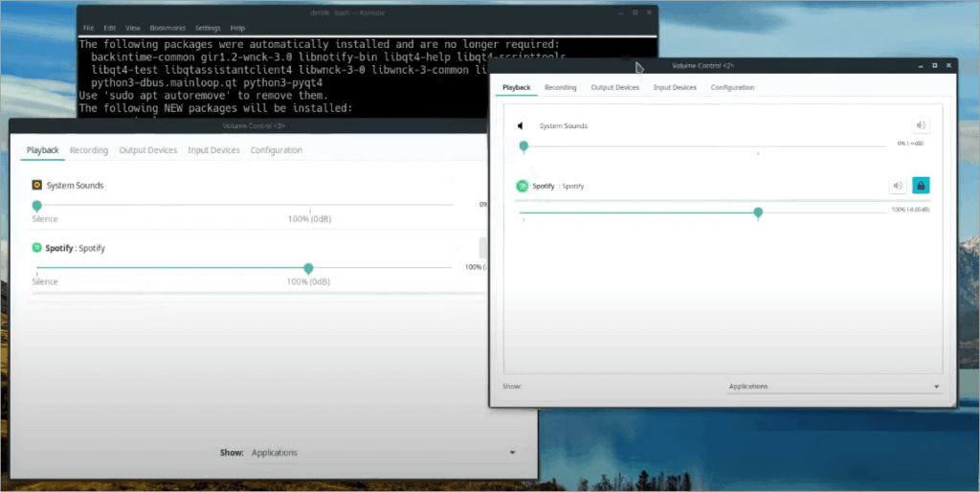This screenshot has width=980, height=492.
Task: Click 'Spotify : Spotify' label in Volume Control <2>
Action: click(x=558, y=187)
